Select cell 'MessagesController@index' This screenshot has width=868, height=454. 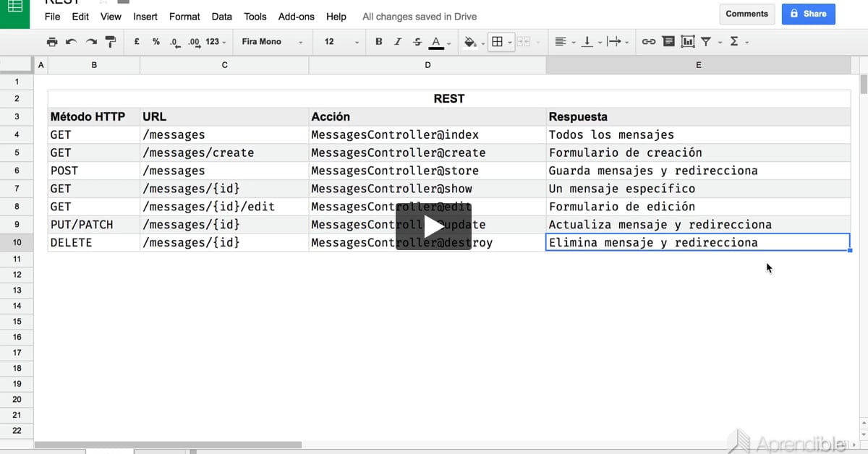pyautogui.click(x=427, y=134)
